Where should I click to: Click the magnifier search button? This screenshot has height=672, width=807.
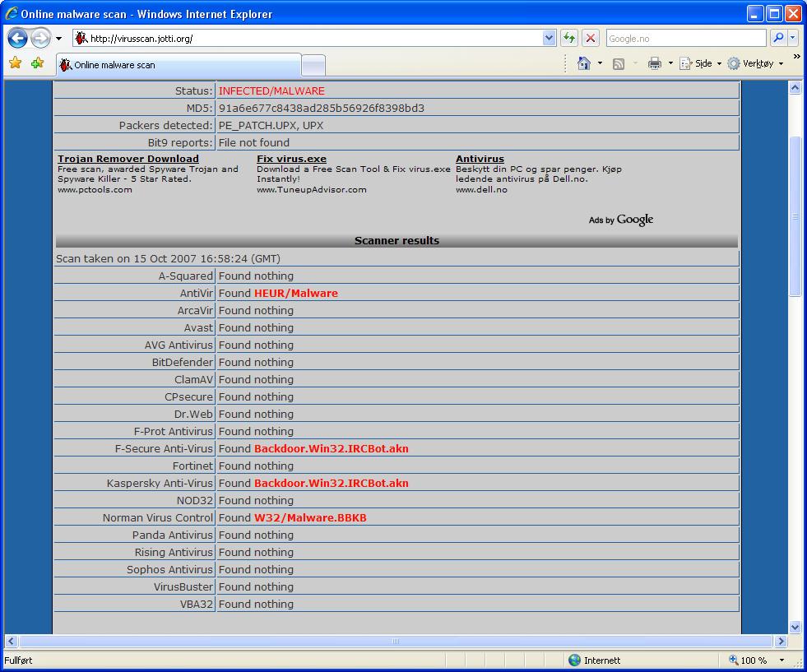point(778,38)
